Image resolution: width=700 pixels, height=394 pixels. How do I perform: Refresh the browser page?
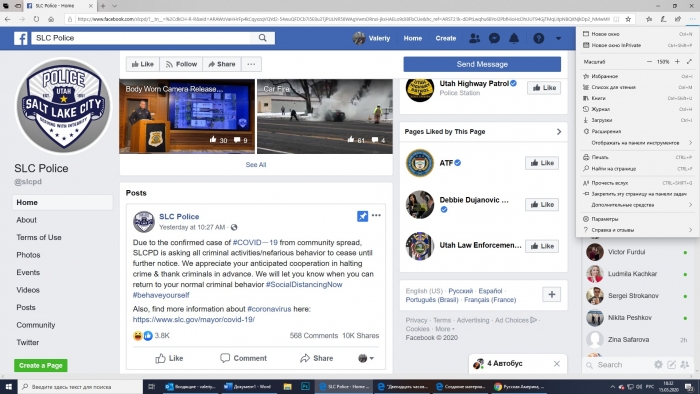[x=36, y=19]
